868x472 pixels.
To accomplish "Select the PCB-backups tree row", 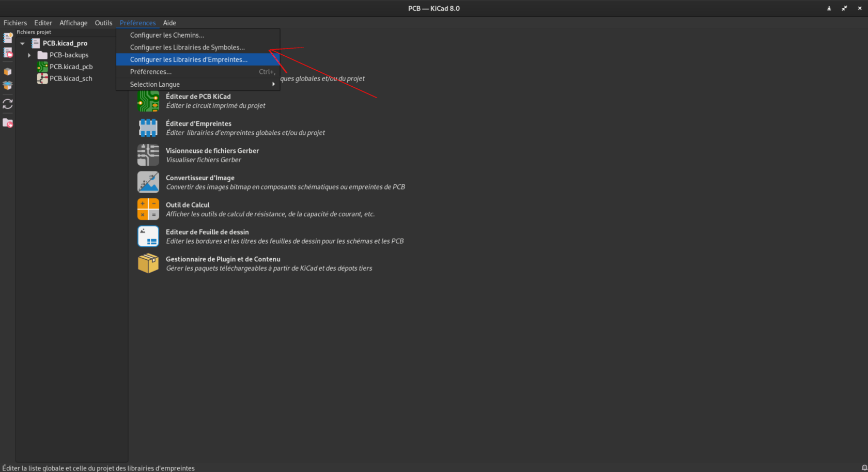I will [x=69, y=55].
